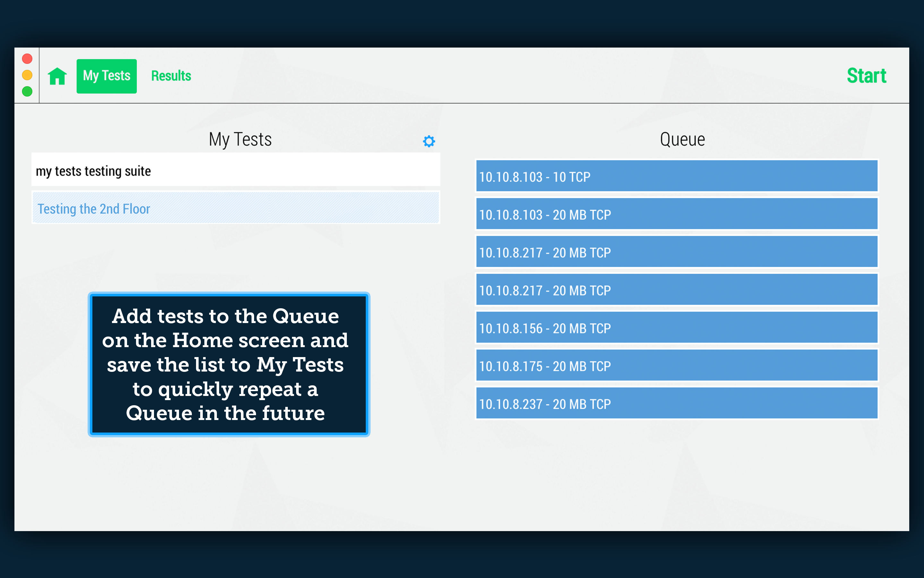Select 'Testing the 2nd Floor' entry
The width and height of the screenshot is (924, 578).
point(236,207)
